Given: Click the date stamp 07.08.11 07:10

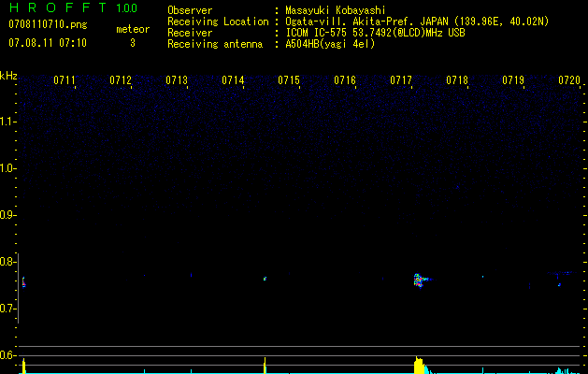Looking at the screenshot, I should click(x=48, y=43).
